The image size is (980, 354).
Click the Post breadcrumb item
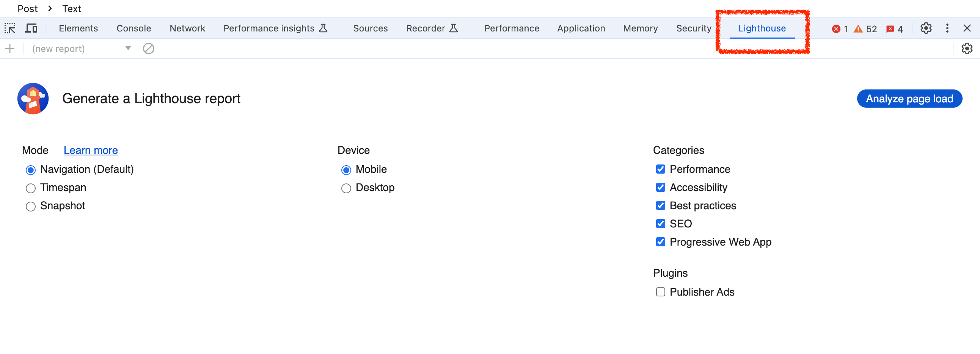point(27,9)
